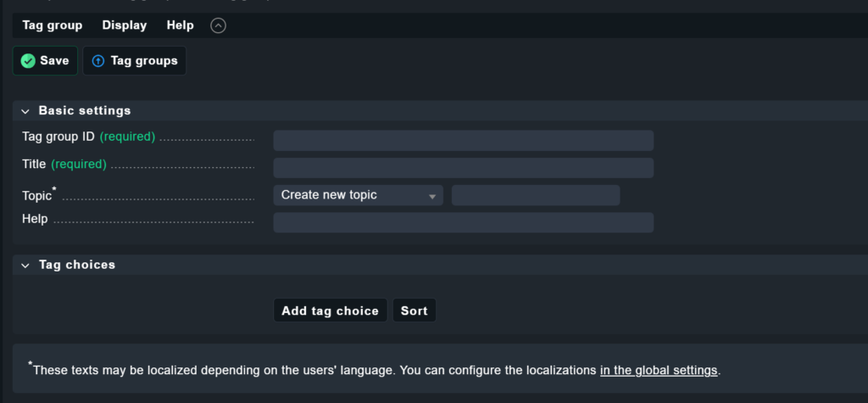Click the Basic settings section header title
868x403 pixels.
tap(85, 111)
